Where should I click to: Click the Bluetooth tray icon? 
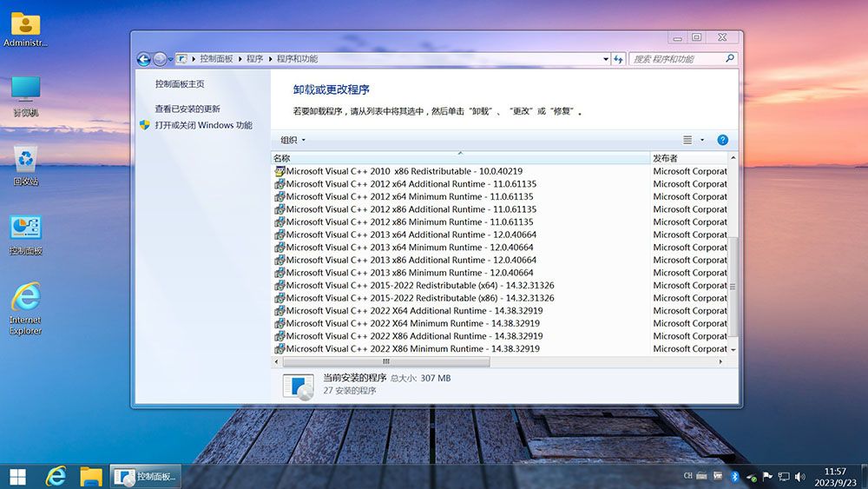pyautogui.click(x=734, y=476)
